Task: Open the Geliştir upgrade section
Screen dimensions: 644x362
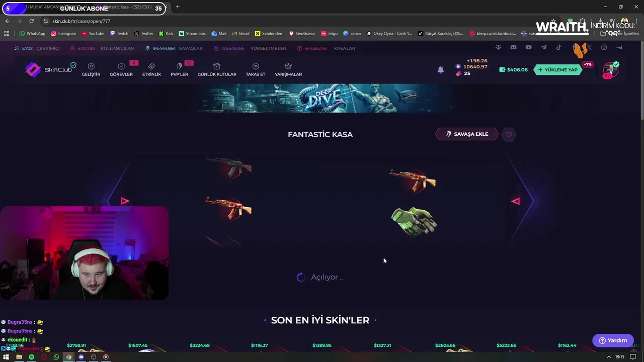Action: coord(91,69)
